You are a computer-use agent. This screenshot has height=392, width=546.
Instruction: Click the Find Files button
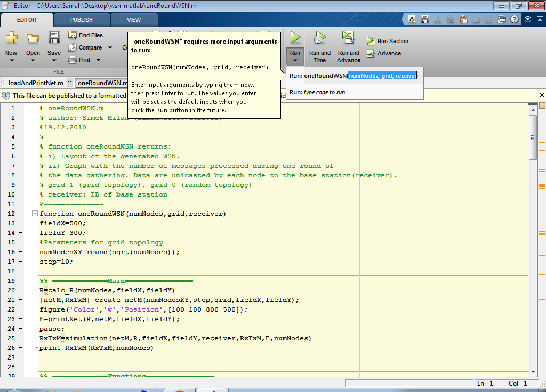click(x=85, y=35)
